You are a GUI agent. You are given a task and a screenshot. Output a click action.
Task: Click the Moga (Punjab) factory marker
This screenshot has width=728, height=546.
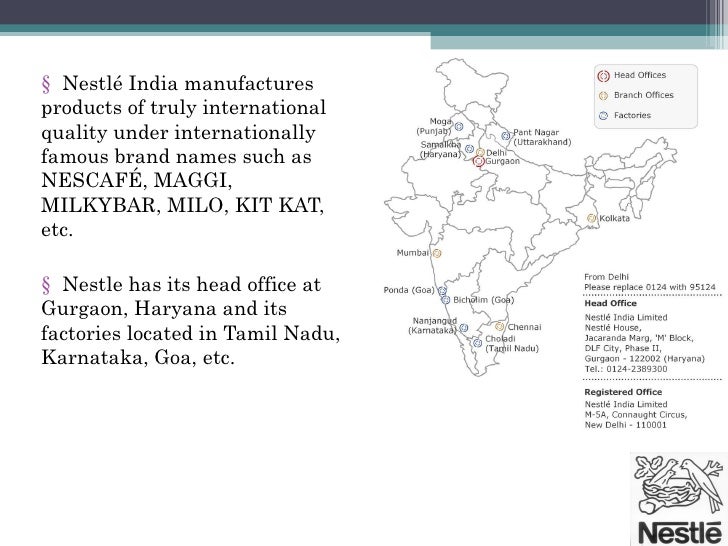point(459,126)
